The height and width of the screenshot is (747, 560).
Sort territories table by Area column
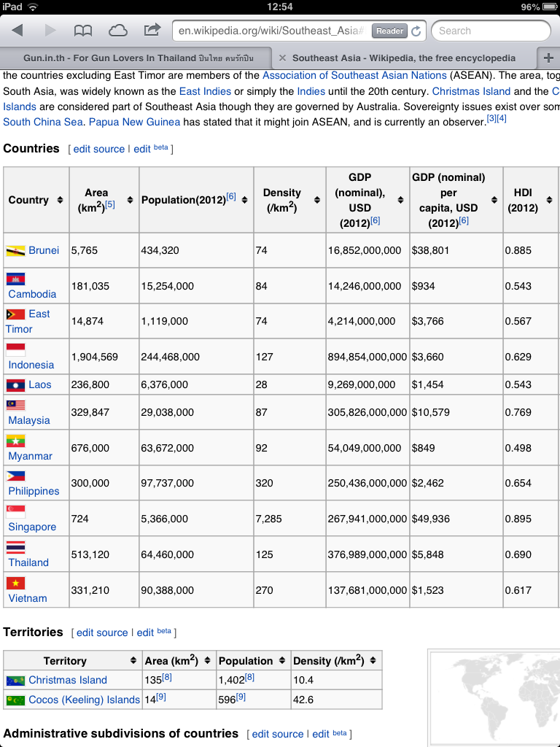(207, 660)
